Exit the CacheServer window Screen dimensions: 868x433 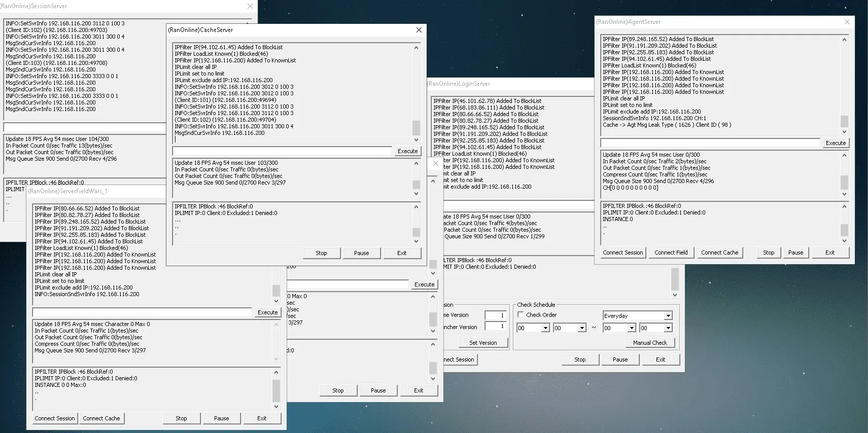click(402, 253)
